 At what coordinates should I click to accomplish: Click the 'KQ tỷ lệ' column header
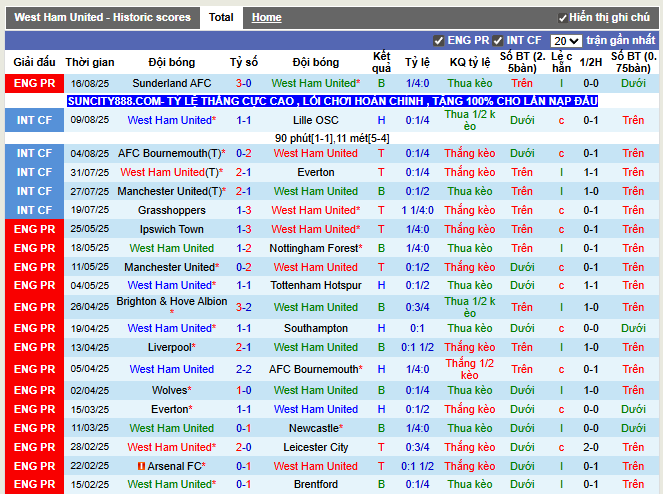pos(470,62)
